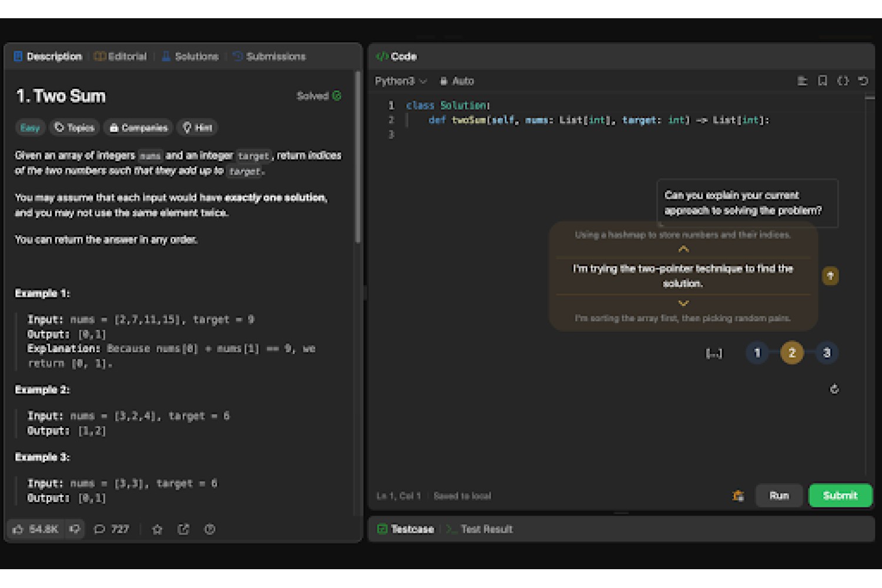Viewport: 882px width, 588px height.
Task: Click the description panel scrollbar
Action: click(x=358, y=157)
